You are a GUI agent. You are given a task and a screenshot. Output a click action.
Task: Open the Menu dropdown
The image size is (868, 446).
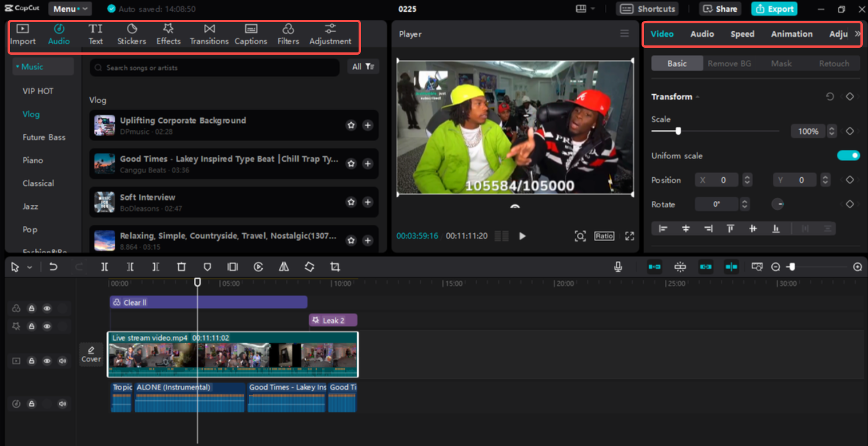[69, 9]
